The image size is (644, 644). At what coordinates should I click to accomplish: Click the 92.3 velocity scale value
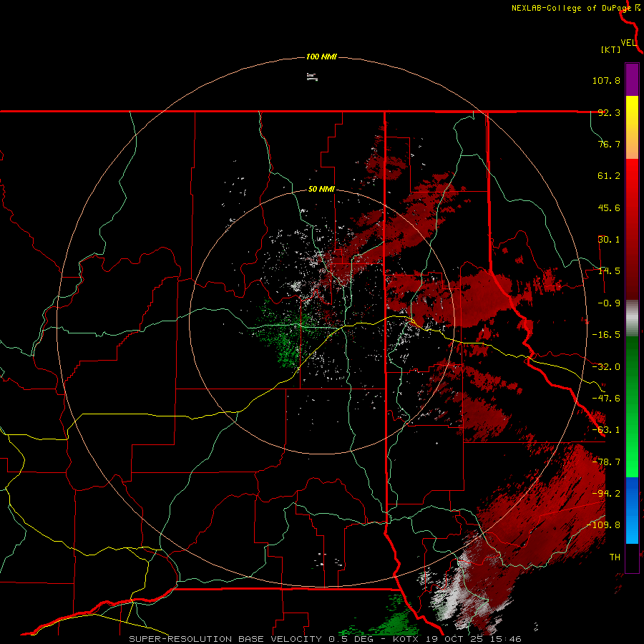(x=609, y=112)
